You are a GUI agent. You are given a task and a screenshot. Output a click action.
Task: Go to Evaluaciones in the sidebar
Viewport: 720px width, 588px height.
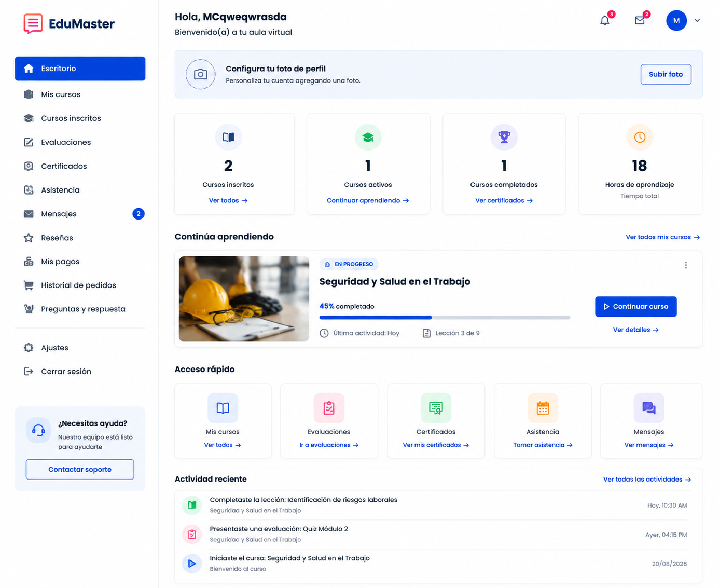80,142
